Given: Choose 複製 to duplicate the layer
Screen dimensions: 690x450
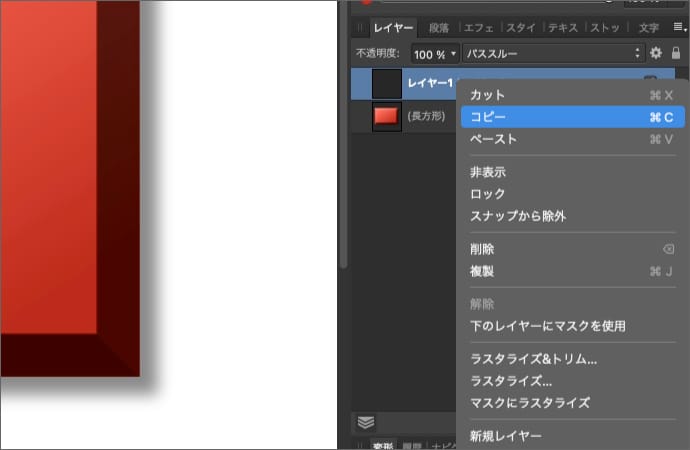Looking at the screenshot, I should (x=481, y=271).
